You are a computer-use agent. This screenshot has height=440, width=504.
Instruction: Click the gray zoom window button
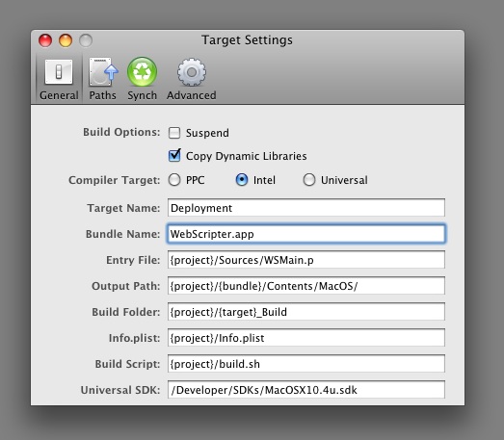[86, 40]
